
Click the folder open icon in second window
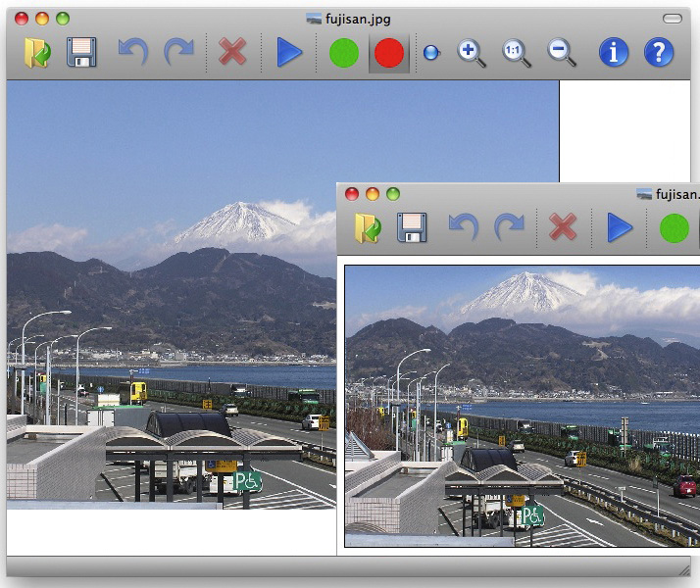[368, 228]
